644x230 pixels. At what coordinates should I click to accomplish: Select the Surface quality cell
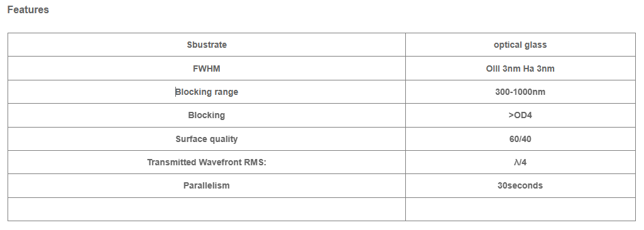click(x=207, y=139)
